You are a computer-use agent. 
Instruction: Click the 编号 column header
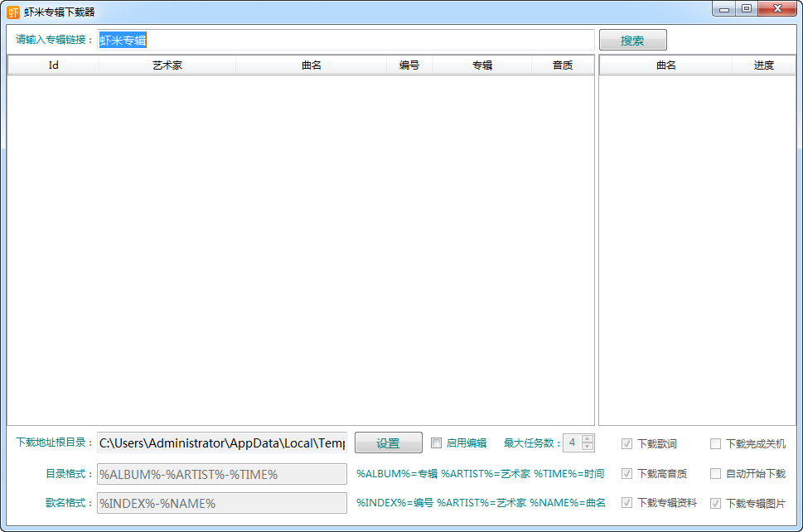click(x=409, y=65)
